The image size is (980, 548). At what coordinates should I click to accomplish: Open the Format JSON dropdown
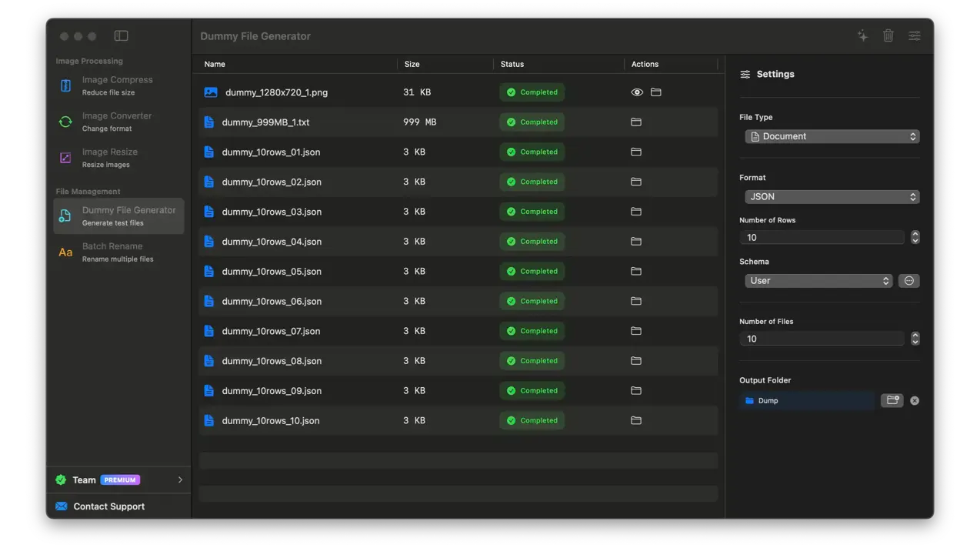832,197
